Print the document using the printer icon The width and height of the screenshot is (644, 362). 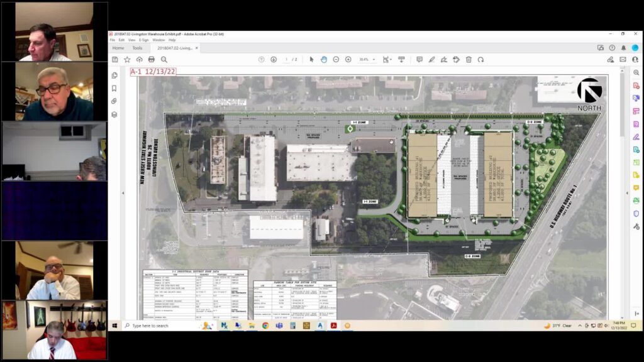pyautogui.click(x=152, y=60)
